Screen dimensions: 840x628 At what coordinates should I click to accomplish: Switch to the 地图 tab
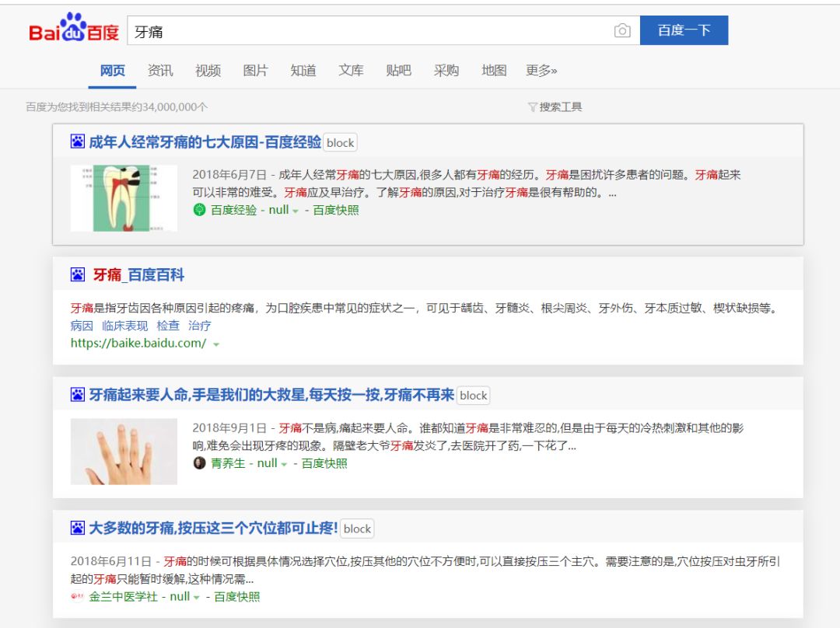pyautogui.click(x=494, y=71)
